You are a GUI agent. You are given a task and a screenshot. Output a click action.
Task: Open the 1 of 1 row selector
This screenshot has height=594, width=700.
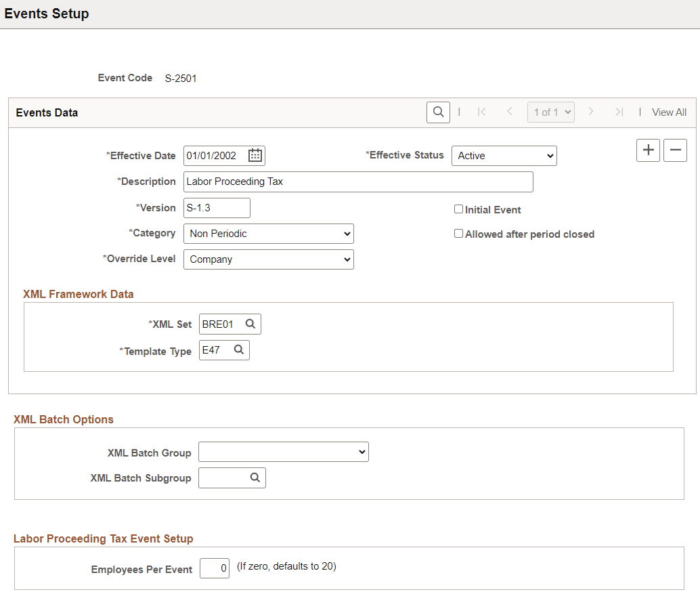pyautogui.click(x=550, y=112)
